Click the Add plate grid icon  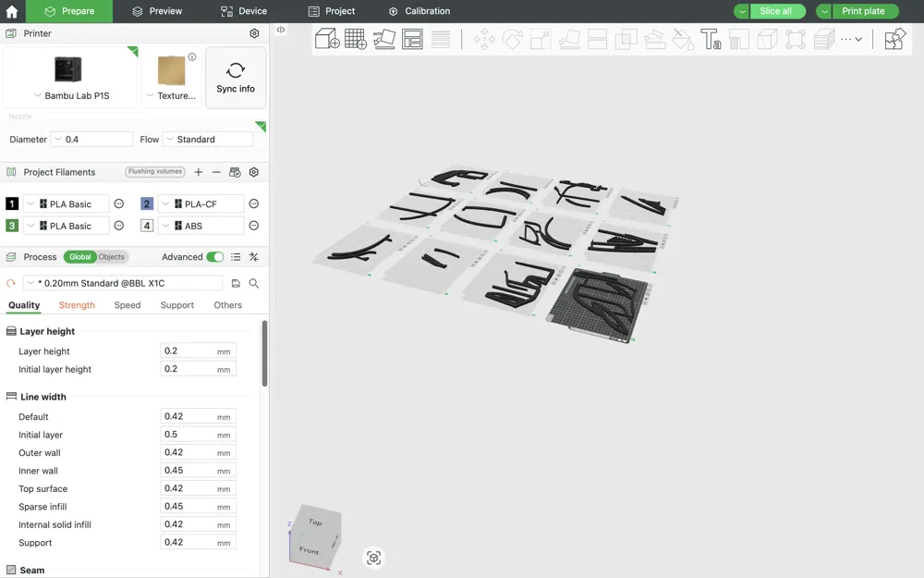click(356, 40)
